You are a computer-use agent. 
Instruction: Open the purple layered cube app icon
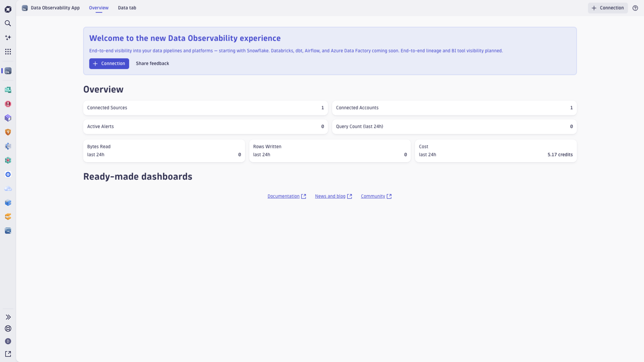click(8, 118)
